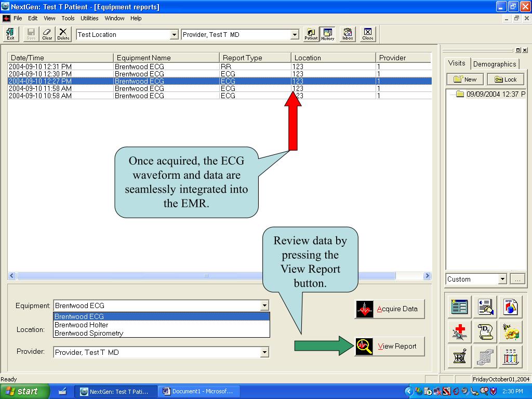Open the Patient toolbar icon
The image size is (532, 399).
point(311,34)
